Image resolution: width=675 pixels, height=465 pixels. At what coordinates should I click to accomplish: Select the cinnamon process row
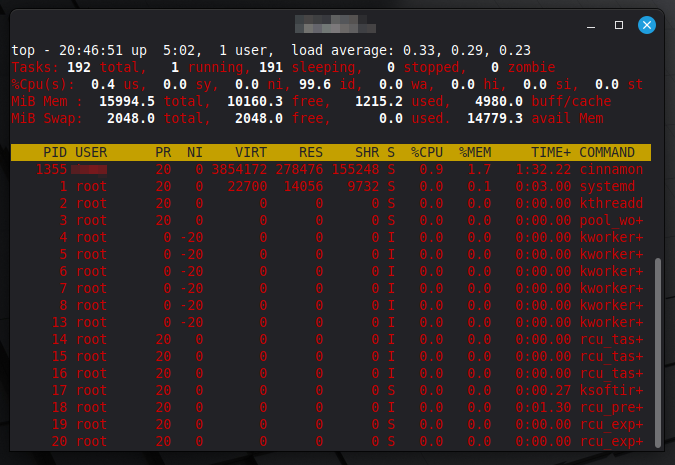[330, 170]
